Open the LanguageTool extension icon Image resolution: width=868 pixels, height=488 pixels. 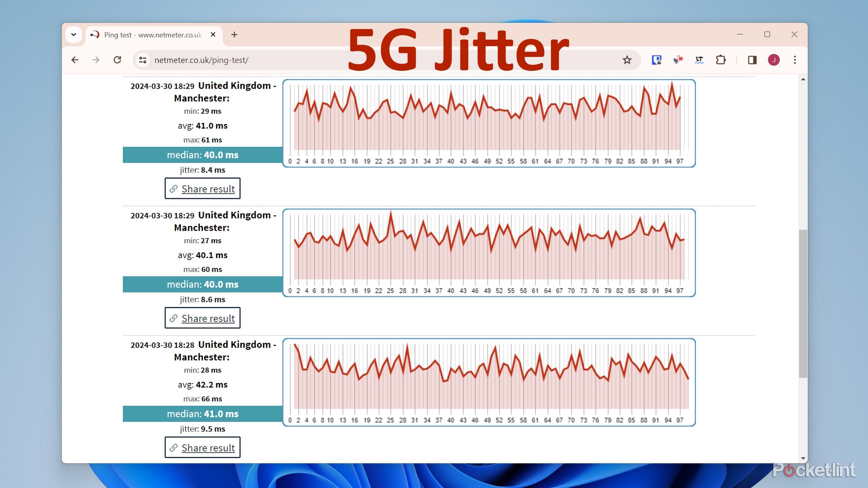(x=699, y=60)
